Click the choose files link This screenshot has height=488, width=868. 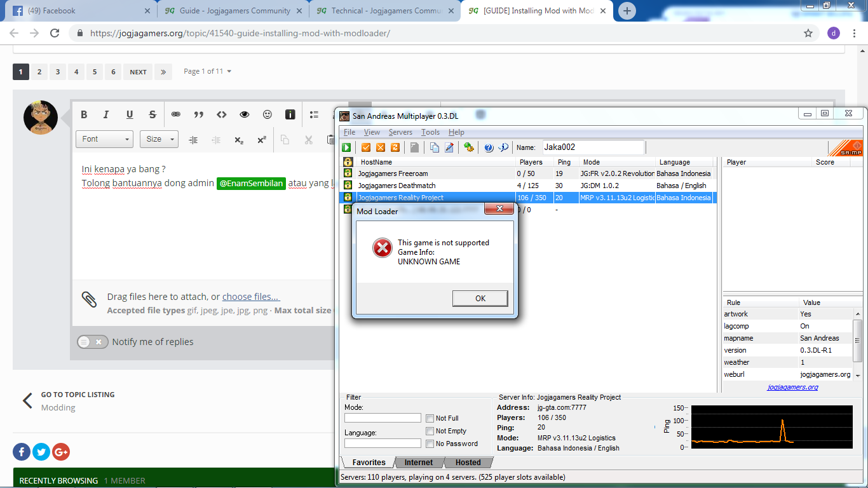coord(251,297)
